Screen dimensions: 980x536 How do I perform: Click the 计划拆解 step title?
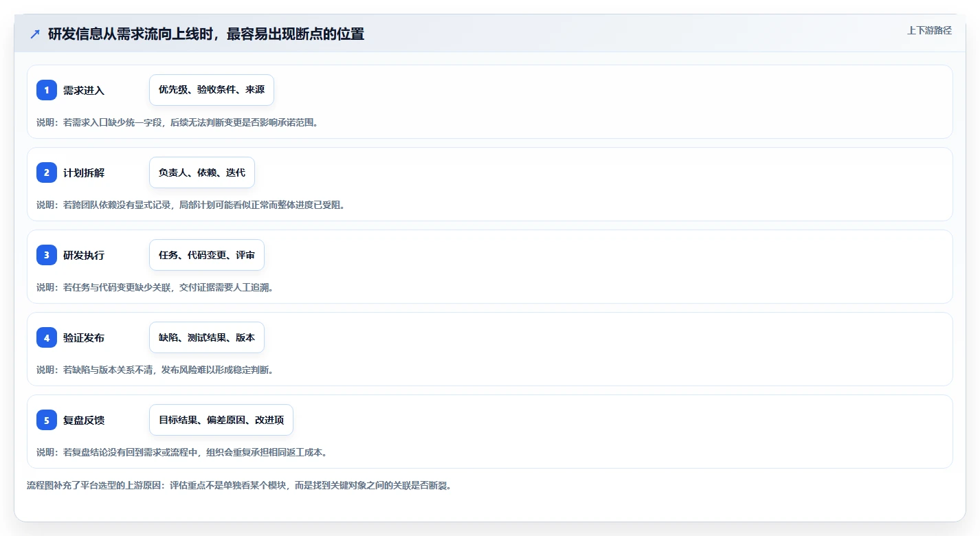(x=84, y=172)
